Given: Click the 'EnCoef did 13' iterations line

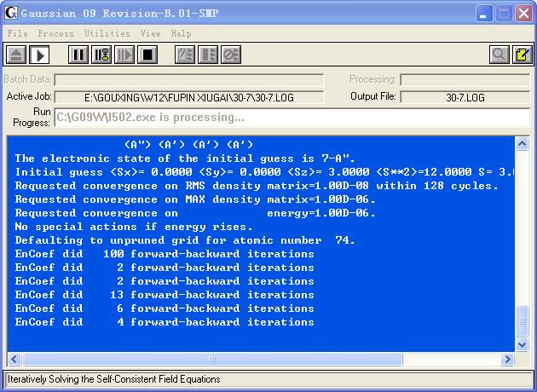Looking at the screenshot, I should coord(165,295).
